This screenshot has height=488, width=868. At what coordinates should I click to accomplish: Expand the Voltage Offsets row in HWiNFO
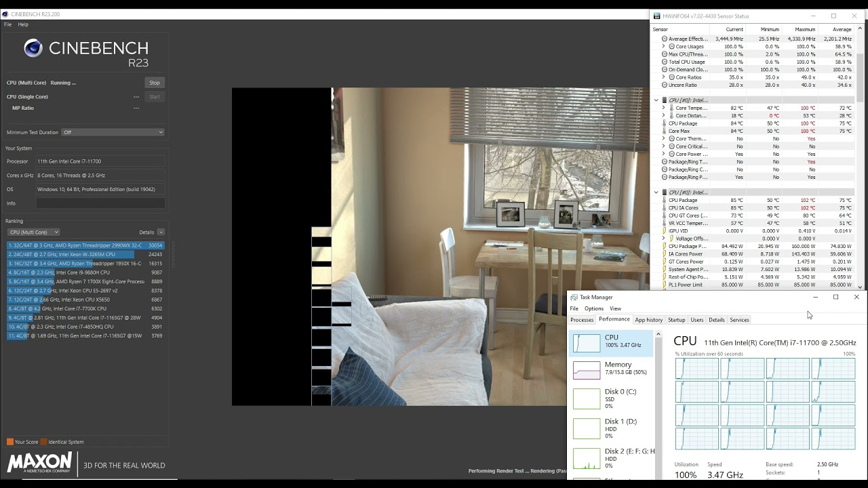click(x=663, y=239)
